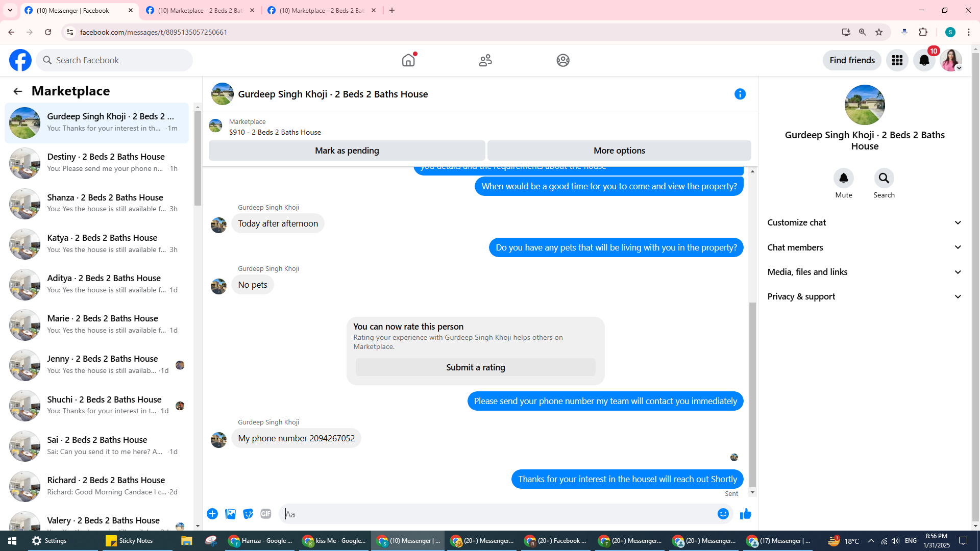The image size is (980, 551).
Task: Open the Jenny conversation
Action: click(97, 365)
